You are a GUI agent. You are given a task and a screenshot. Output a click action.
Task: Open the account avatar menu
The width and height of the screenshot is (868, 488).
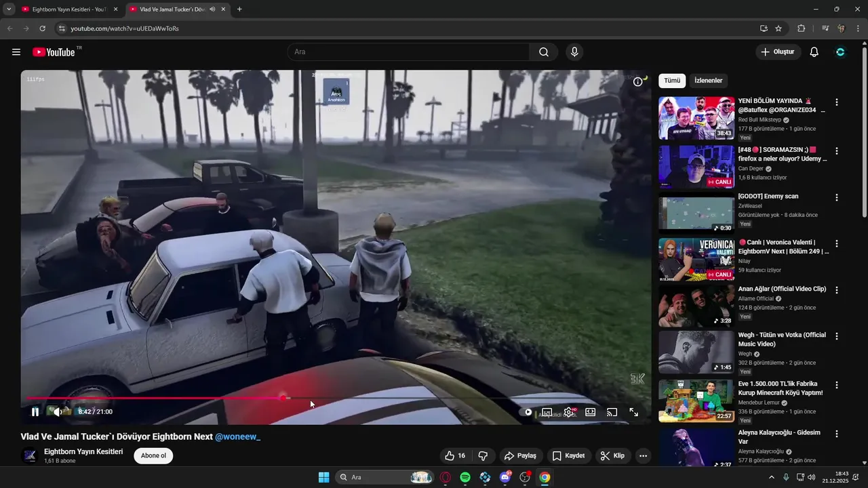click(841, 52)
